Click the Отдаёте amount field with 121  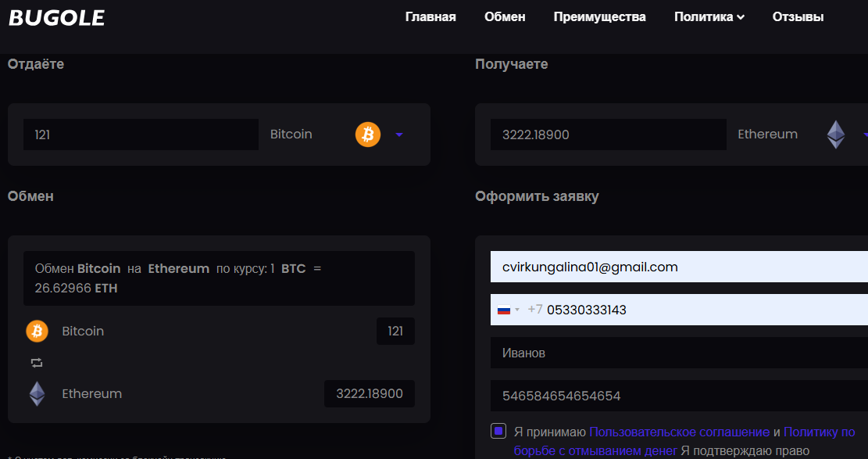[141, 134]
